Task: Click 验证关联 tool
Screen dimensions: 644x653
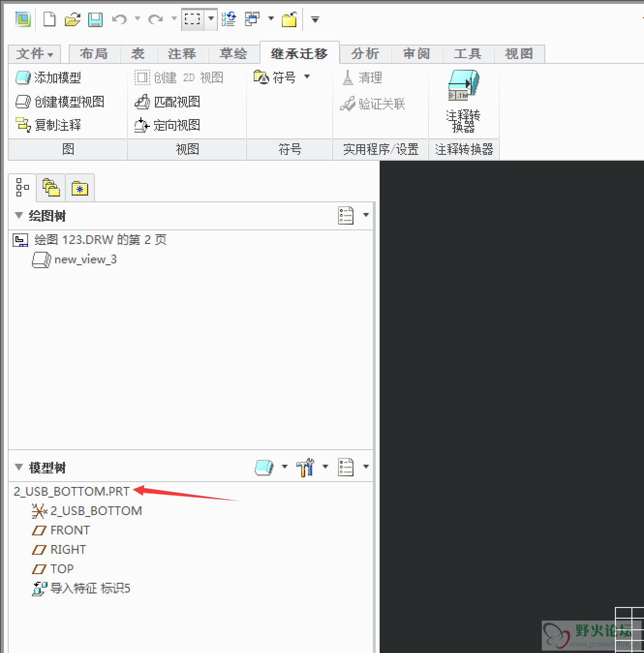Action: point(372,104)
